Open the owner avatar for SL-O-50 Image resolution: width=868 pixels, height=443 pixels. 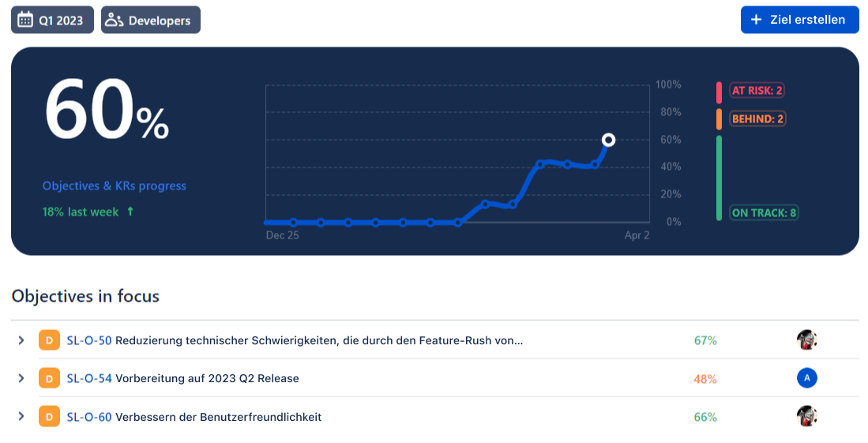pyautogui.click(x=806, y=340)
